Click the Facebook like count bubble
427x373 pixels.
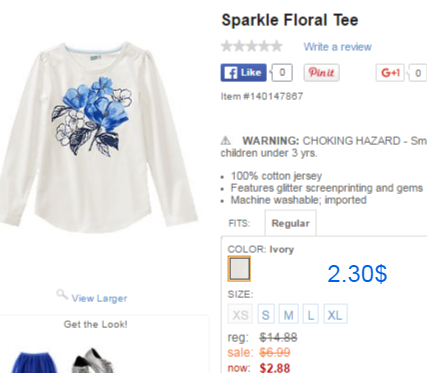282,73
